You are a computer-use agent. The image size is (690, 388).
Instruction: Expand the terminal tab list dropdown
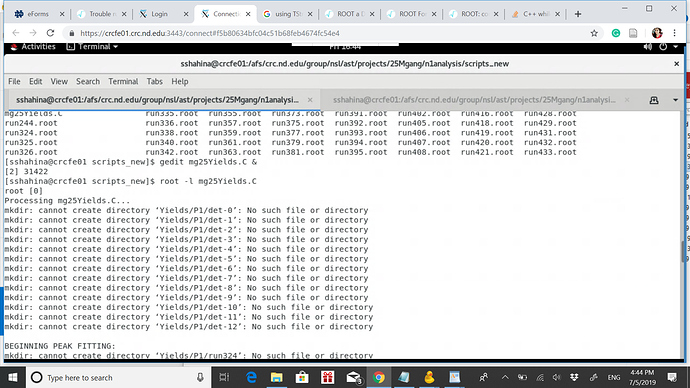tap(675, 100)
